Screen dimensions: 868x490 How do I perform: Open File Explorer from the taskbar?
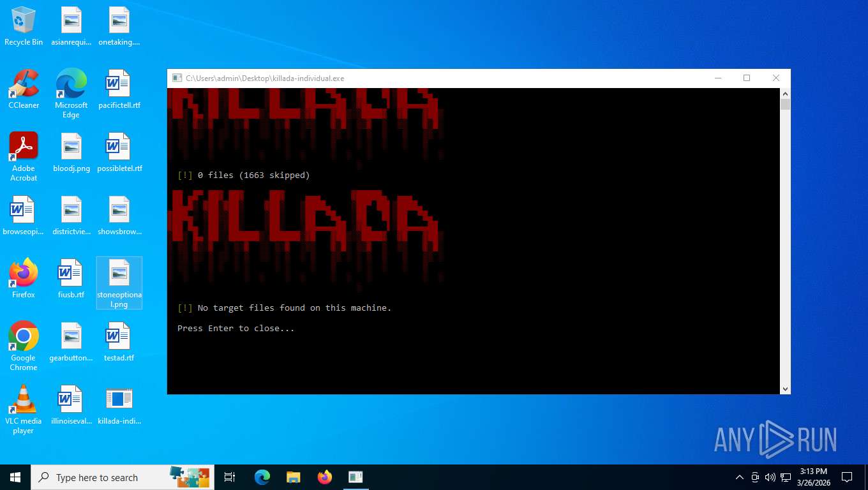coord(293,477)
